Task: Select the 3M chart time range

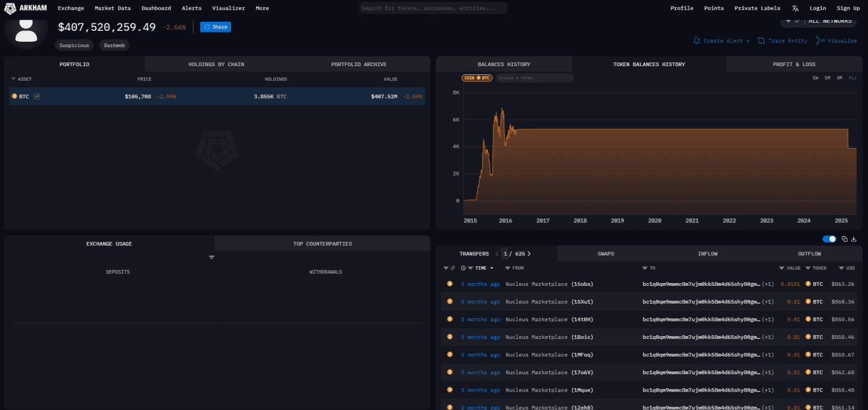Action: point(839,78)
